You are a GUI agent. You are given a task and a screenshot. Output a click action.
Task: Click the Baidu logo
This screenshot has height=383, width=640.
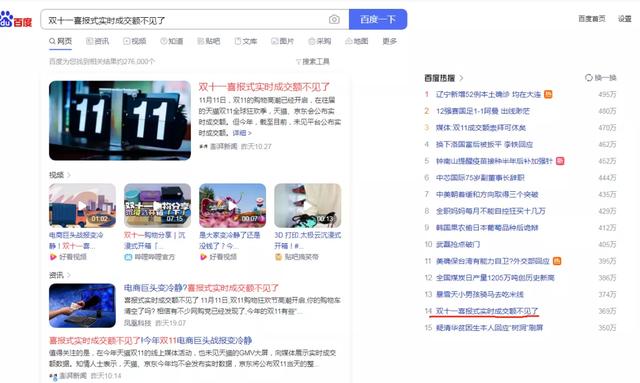16,19
